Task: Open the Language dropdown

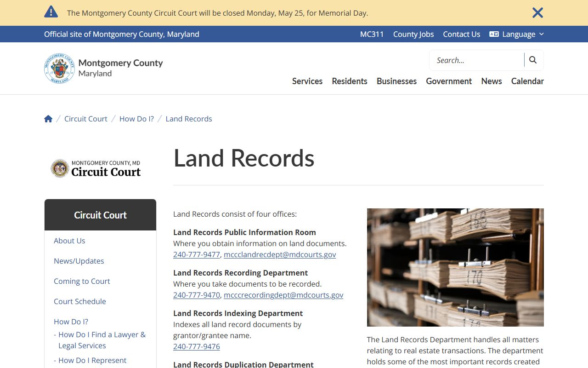Action: 517,34
